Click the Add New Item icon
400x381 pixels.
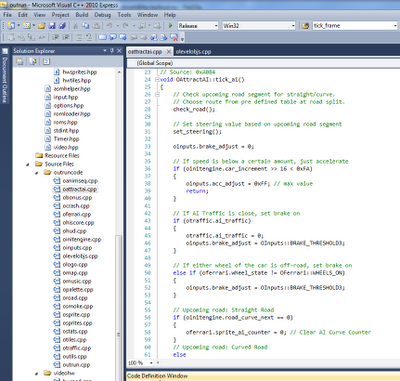27,26
